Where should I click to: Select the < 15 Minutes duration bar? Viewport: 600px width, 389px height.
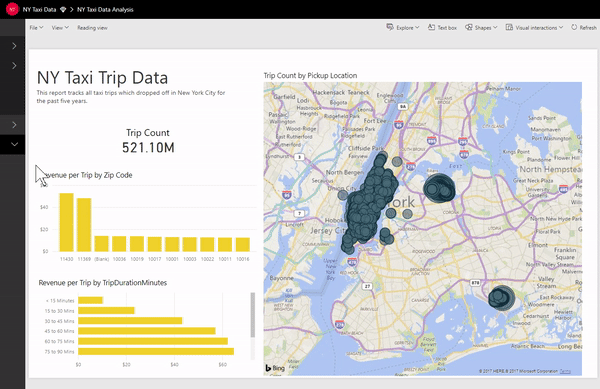point(91,300)
